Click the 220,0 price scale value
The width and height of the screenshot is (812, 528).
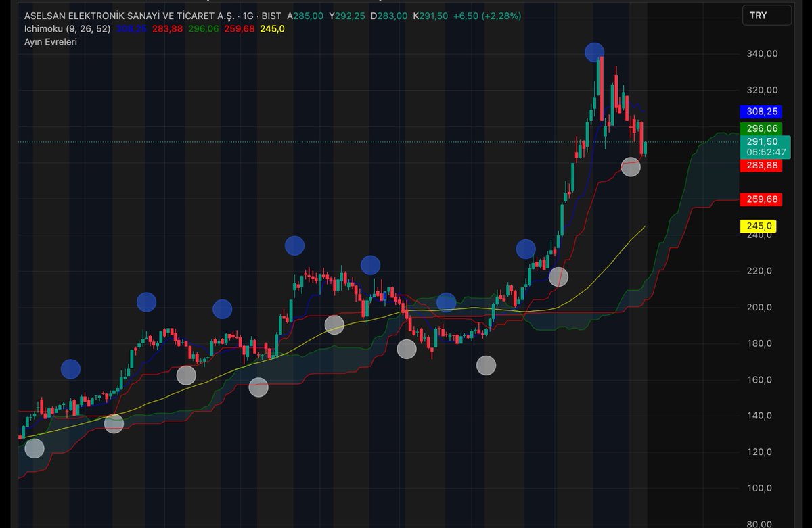759,271
